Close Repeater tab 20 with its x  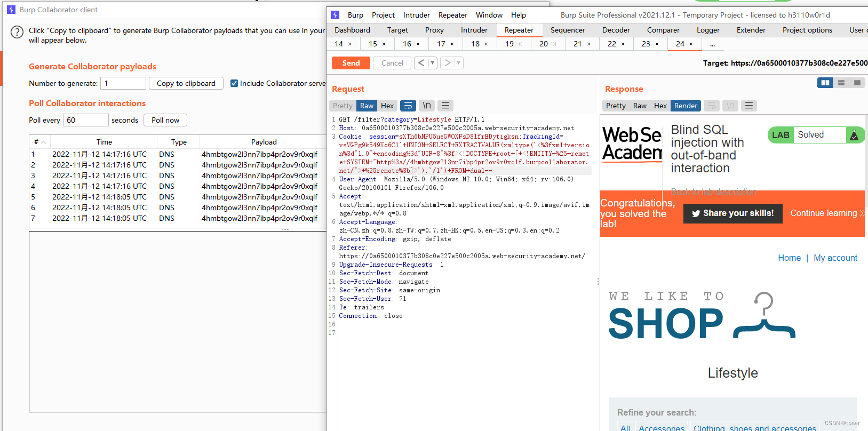pos(555,44)
